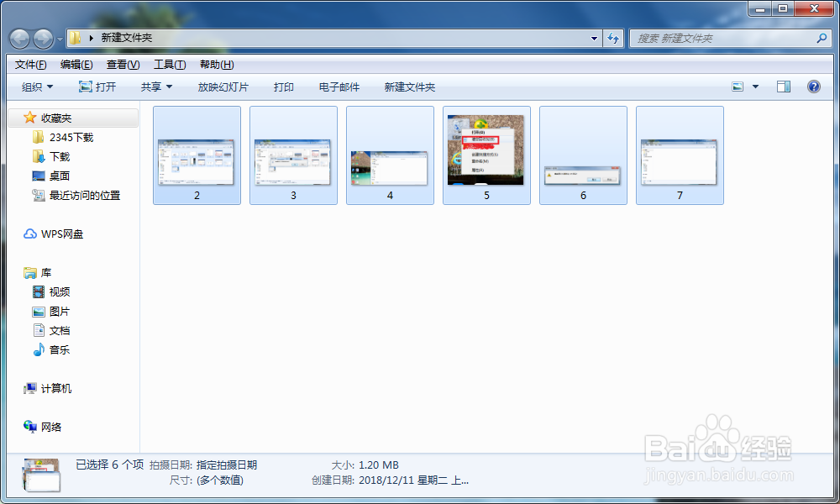Toggle the preview pane icon
Image resolution: width=840 pixels, height=504 pixels.
coord(784,87)
